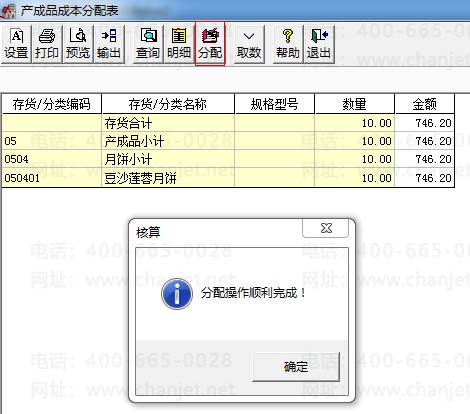The height and width of the screenshot is (414, 470).
Task: Click 金额 value in 产成品小计 row
Action: [425, 141]
